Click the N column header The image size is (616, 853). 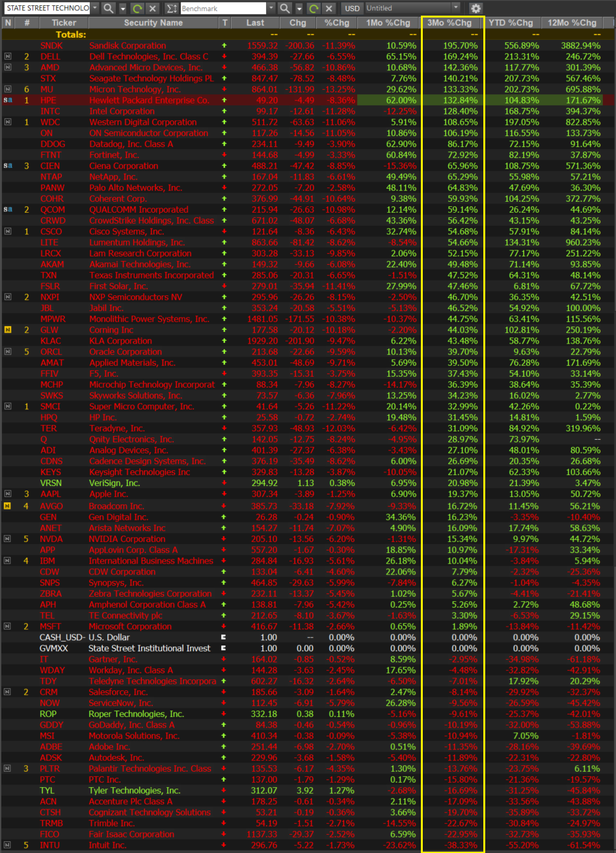click(x=8, y=23)
